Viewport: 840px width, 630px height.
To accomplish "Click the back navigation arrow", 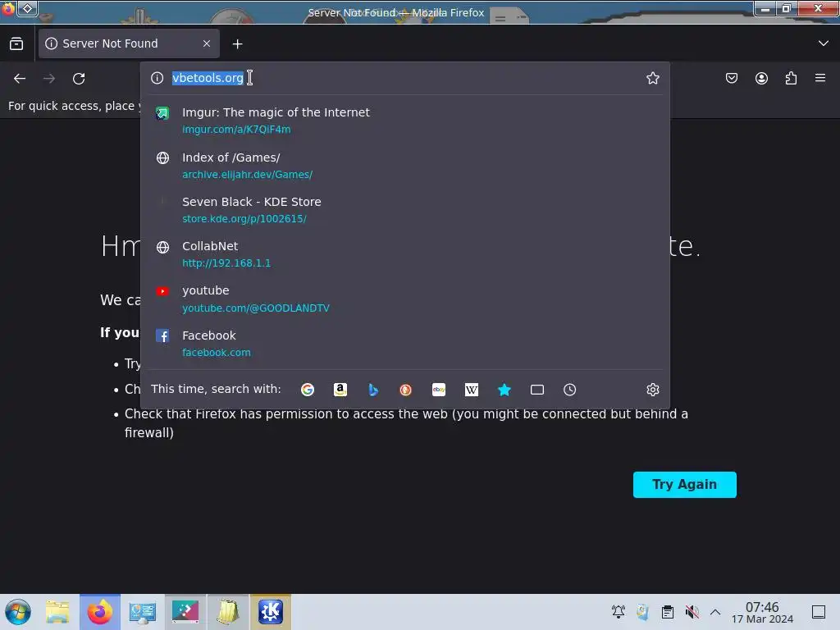I will [x=20, y=79].
